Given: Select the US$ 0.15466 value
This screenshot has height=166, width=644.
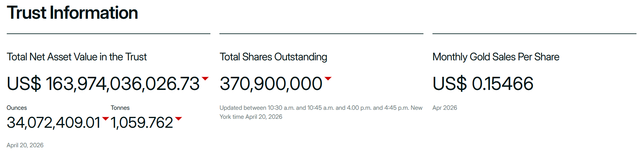Looking at the screenshot, I should click(x=483, y=84).
